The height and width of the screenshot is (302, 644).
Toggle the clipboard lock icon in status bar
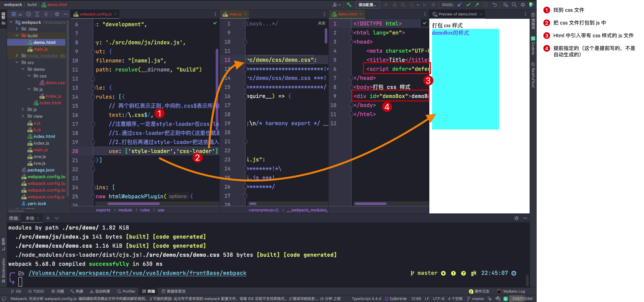coord(490,299)
